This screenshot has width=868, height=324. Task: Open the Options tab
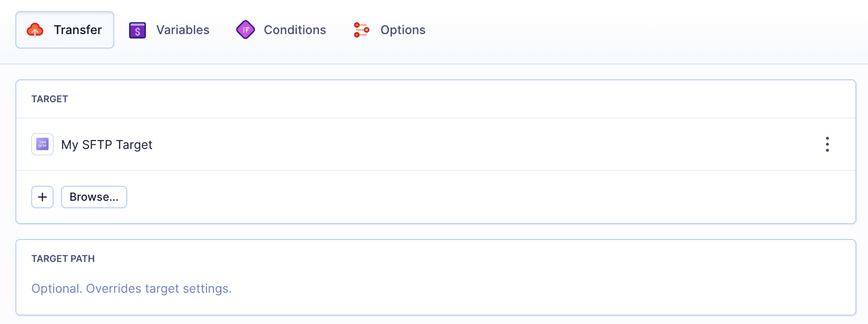(403, 29)
